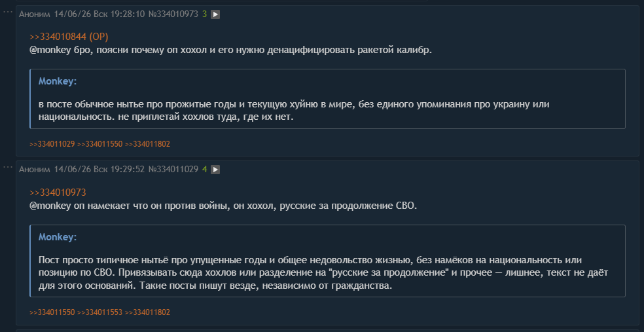The image size is (644, 332).
Task: Click the Monkey label in the first quote box
Action: point(58,81)
